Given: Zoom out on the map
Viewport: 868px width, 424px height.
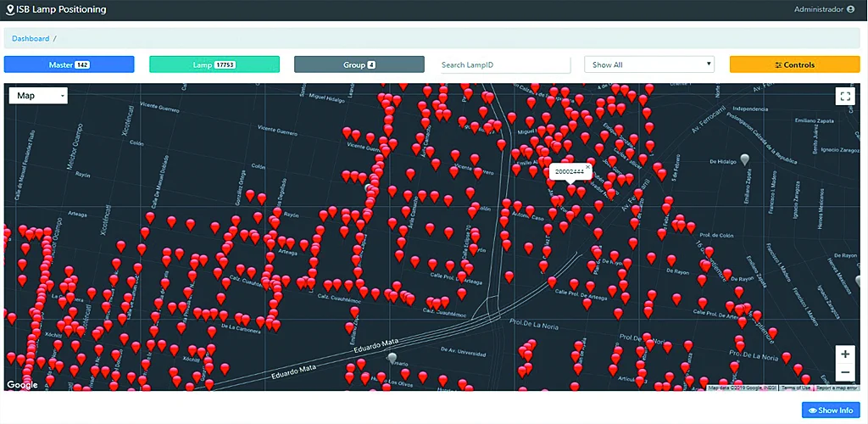Looking at the screenshot, I should (844, 373).
